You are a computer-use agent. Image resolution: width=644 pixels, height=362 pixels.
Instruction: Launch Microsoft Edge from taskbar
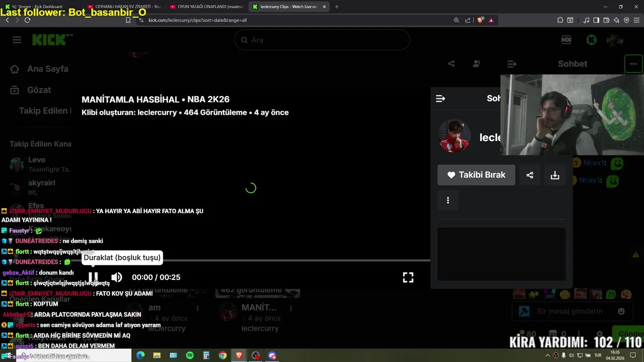click(140, 355)
